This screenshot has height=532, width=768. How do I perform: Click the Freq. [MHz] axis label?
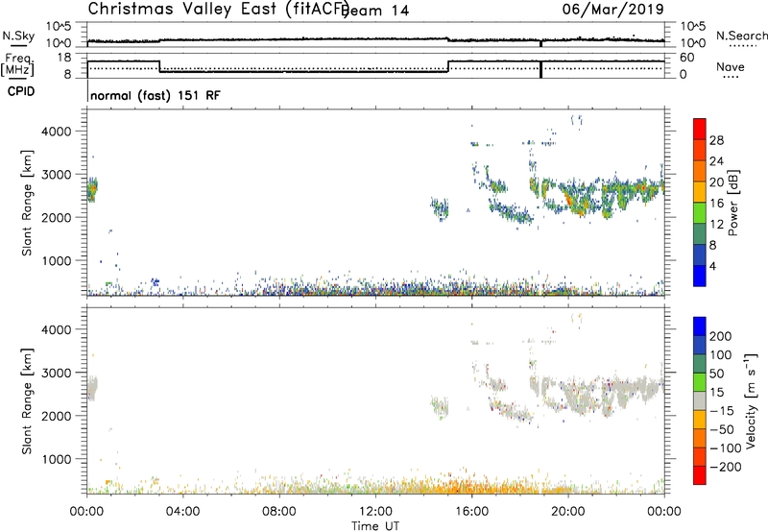[17, 65]
